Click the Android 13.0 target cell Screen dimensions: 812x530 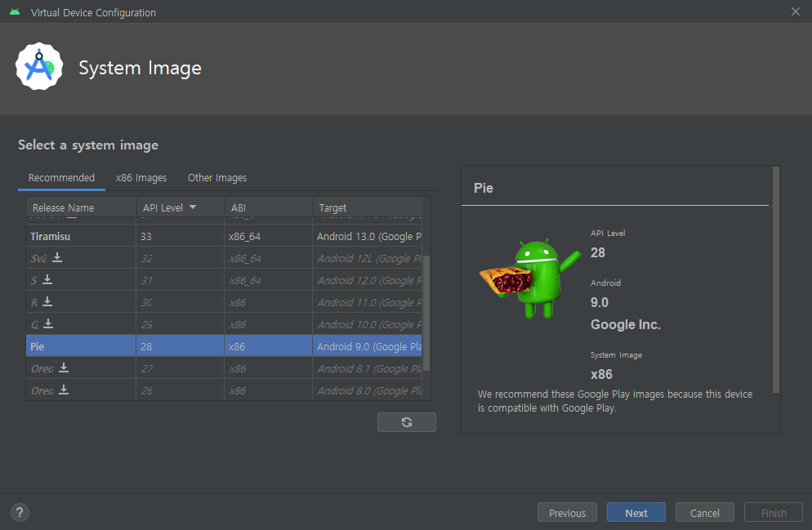pyautogui.click(x=367, y=236)
